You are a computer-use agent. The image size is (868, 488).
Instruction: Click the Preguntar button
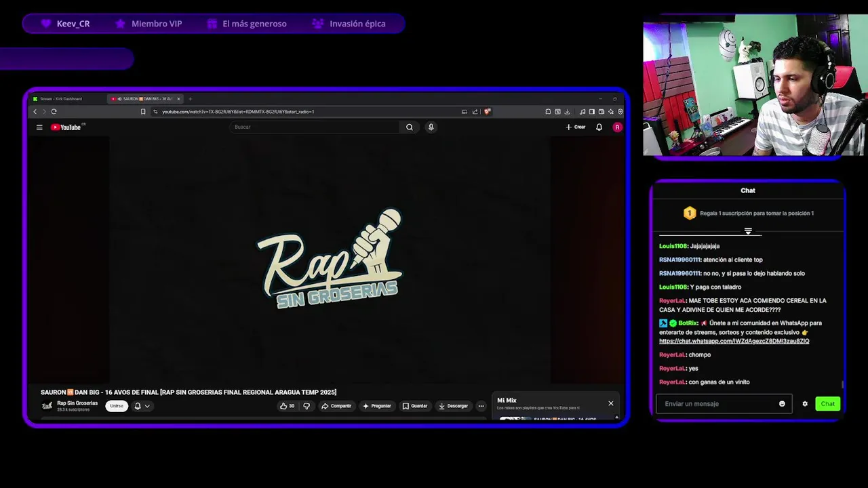click(377, 406)
